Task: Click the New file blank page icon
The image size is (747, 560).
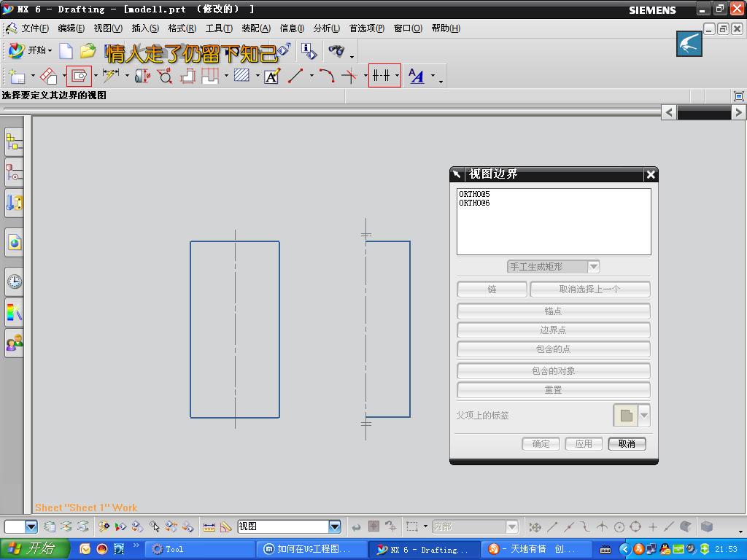Action: (66, 51)
